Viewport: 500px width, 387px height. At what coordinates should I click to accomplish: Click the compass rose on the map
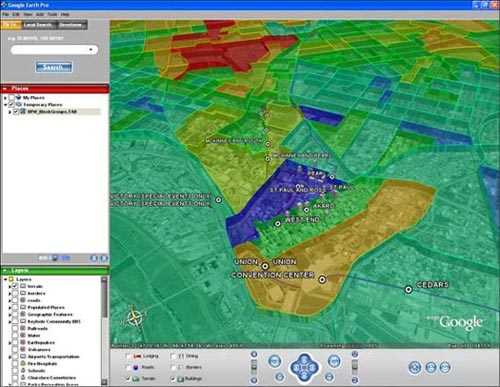point(134,317)
